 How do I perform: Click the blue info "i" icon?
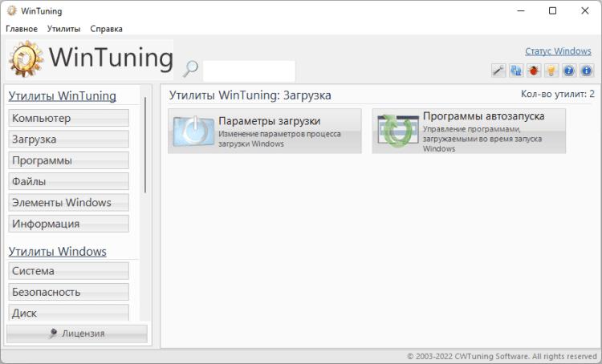pos(587,71)
